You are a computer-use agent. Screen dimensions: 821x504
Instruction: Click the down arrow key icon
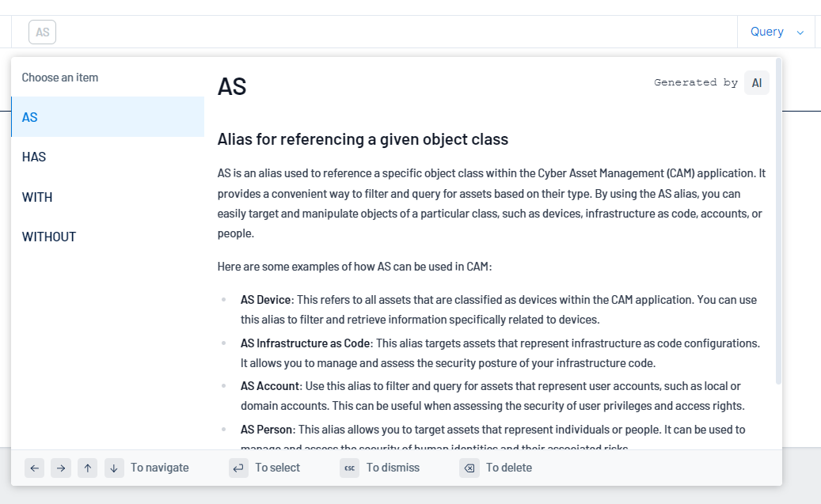point(114,468)
